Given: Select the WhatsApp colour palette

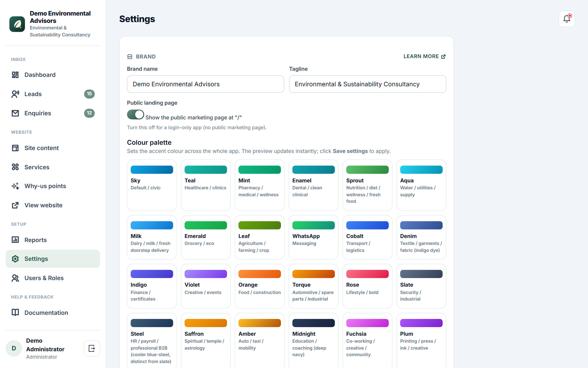Looking at the screenshot, I should [x=314, y=237].
